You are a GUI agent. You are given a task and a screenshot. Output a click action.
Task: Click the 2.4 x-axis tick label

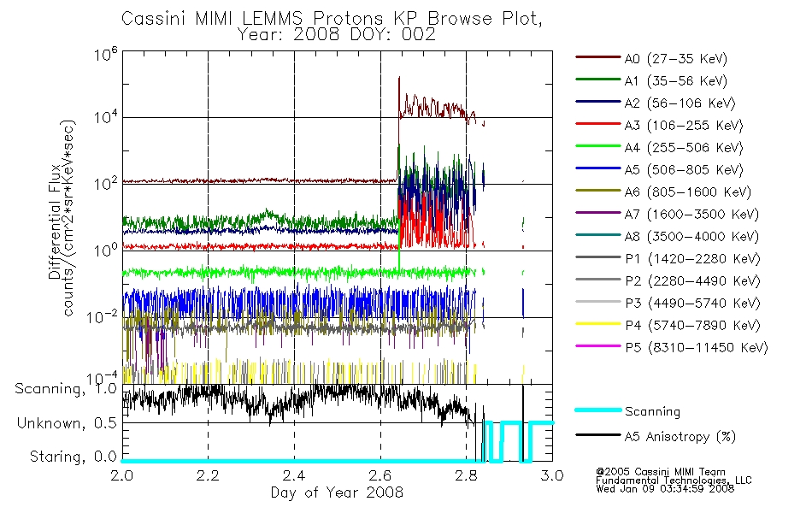(x=294, y=475)
